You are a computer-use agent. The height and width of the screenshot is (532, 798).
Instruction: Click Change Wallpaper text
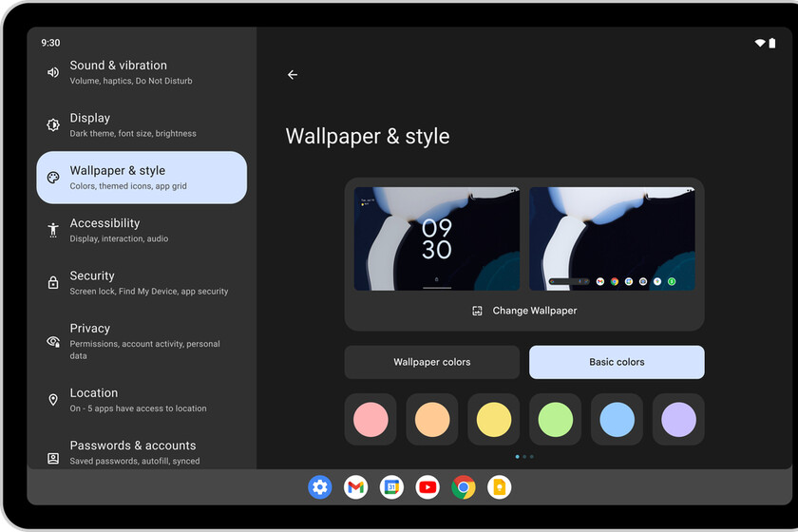(x=534, y=311)
